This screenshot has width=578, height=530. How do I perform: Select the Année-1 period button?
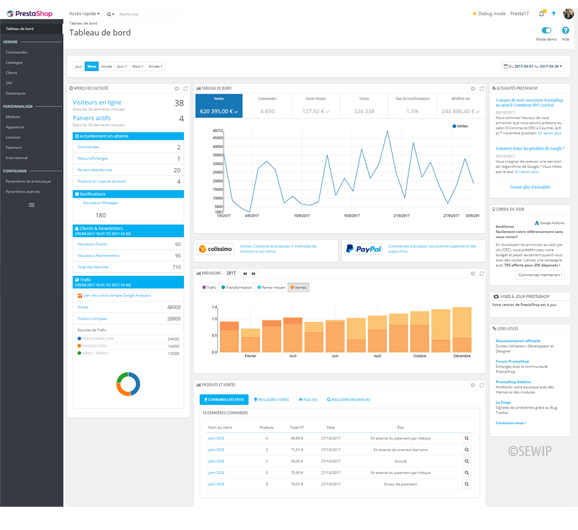click(x=155, y=66)
